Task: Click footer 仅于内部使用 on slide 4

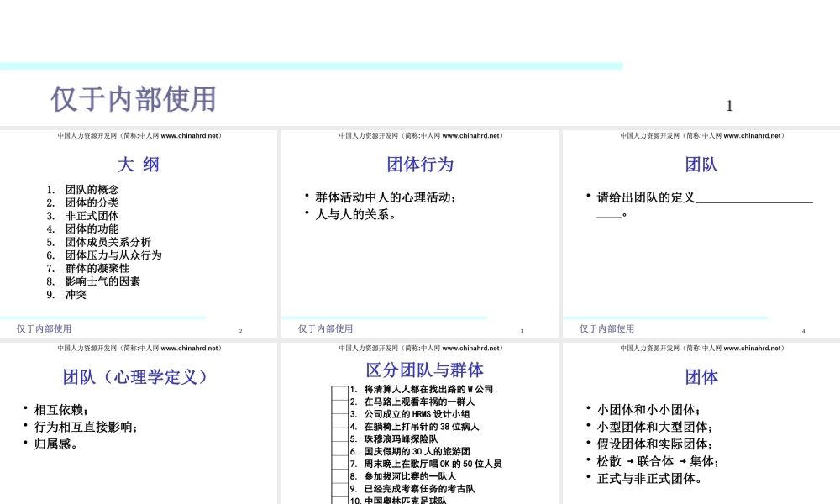Action: click(x=606, y=328)
